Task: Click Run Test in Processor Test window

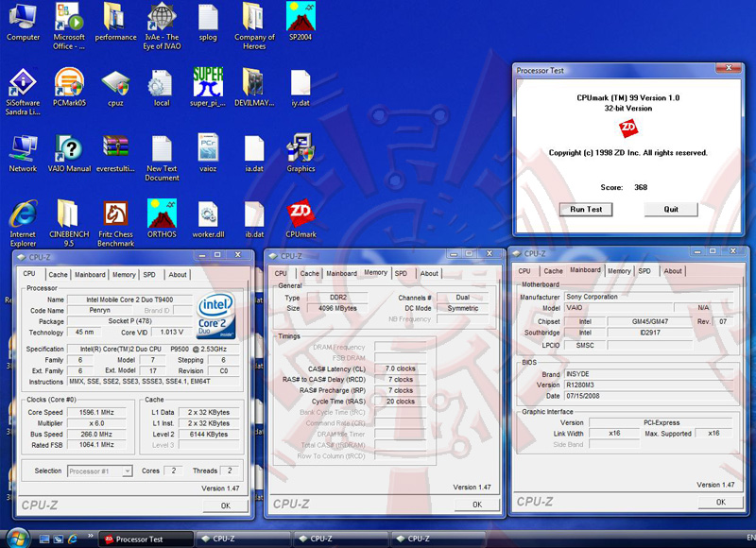Action: (586, 209)
